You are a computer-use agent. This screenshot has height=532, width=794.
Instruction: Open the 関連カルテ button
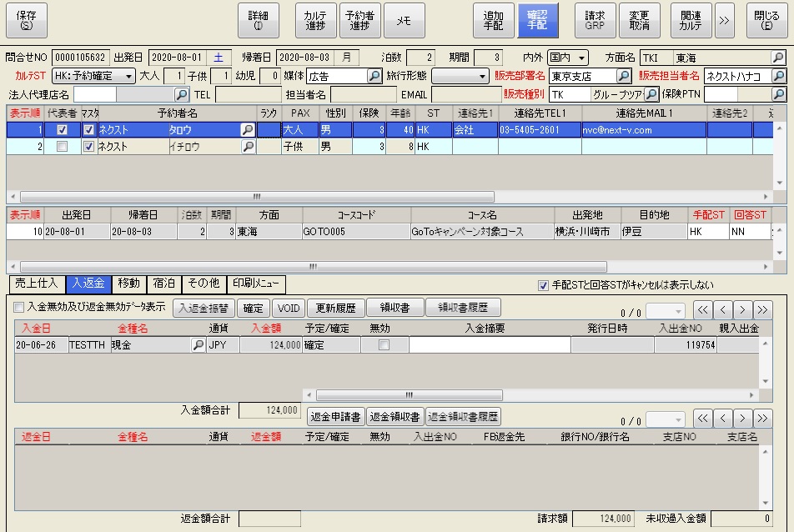pyautogui.click(x=691, y=20)
